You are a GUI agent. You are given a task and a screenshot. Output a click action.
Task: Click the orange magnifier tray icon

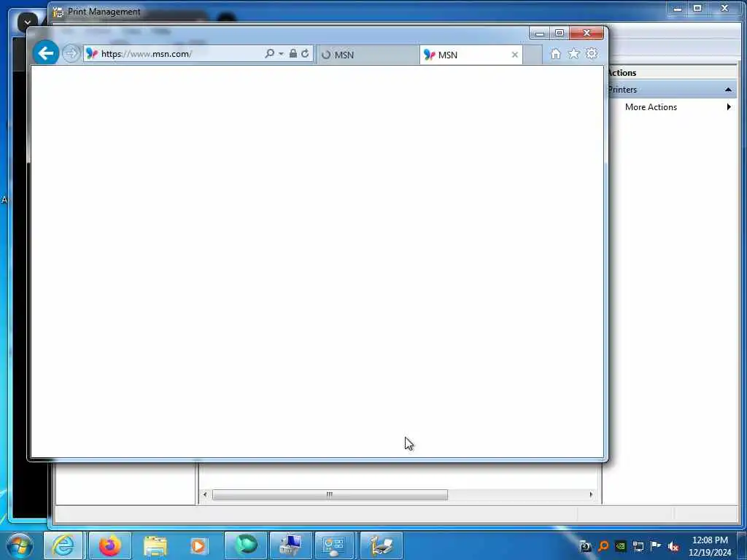603,546
